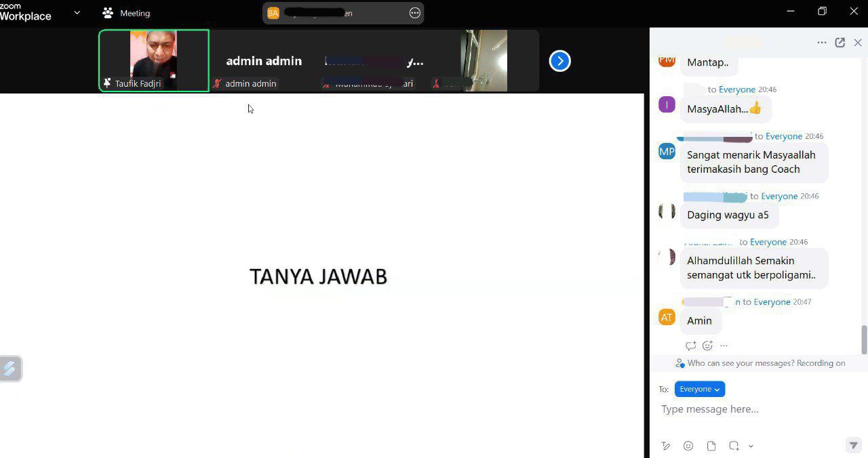Close the chat panel
This screenshot has width=868, height=458.
(858, 43)
